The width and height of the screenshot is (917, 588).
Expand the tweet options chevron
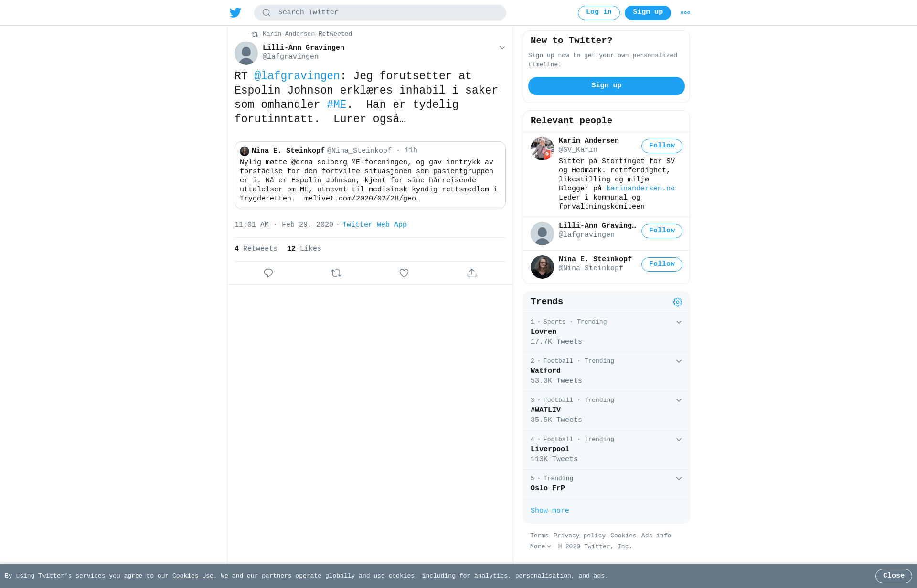click(502, 48)
